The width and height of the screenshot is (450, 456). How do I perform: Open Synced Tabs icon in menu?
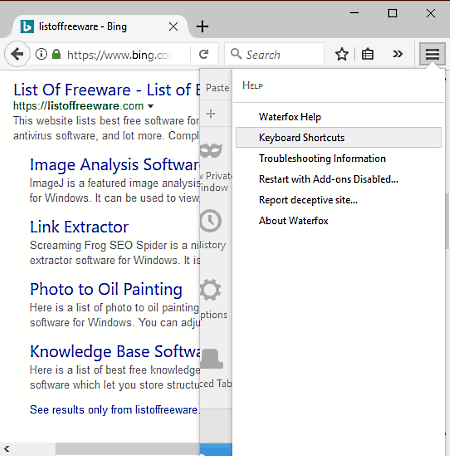212,359
